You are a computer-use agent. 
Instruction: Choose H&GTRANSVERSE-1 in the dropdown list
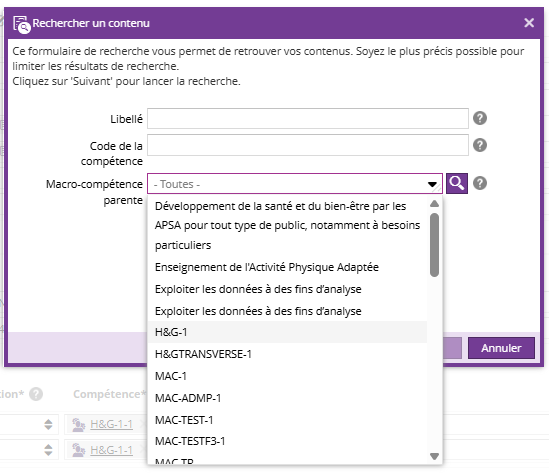287,354
